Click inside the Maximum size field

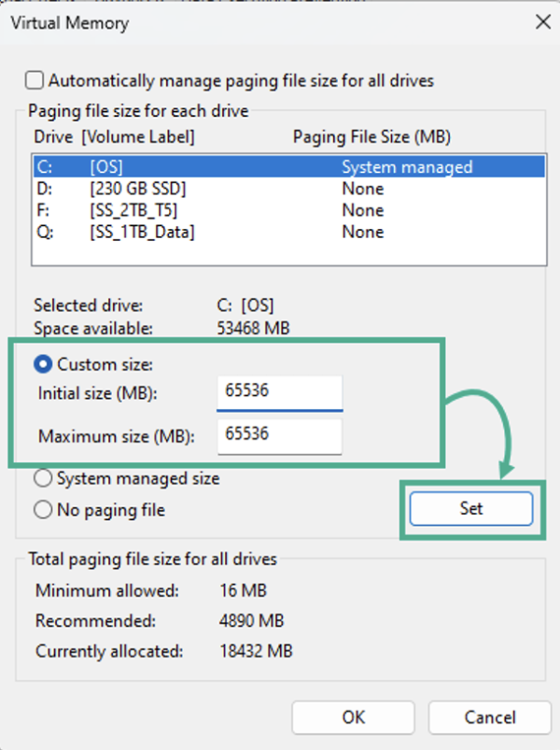[x=279, y=436]
